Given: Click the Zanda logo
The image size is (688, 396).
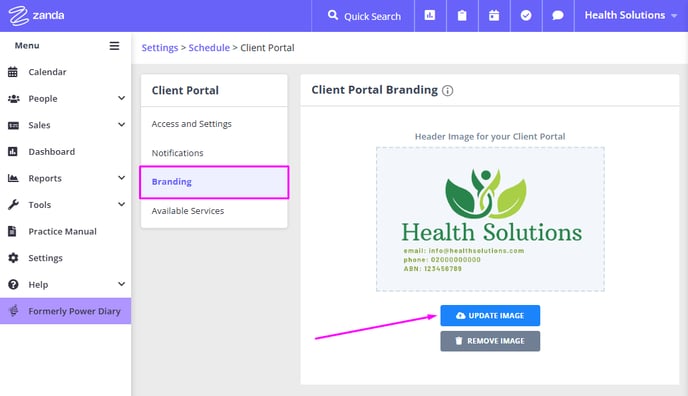Looking at the screenshot, I should click(36, 16).
